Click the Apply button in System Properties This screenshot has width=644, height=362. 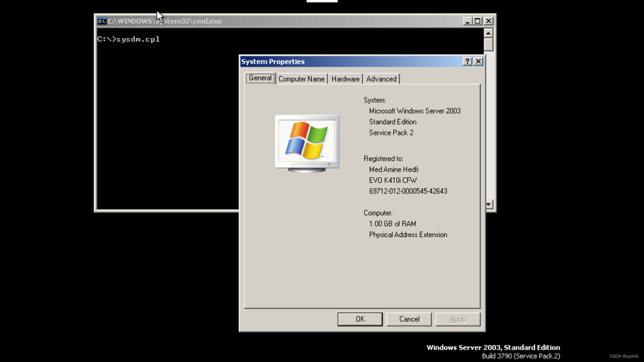coord(458,319)
